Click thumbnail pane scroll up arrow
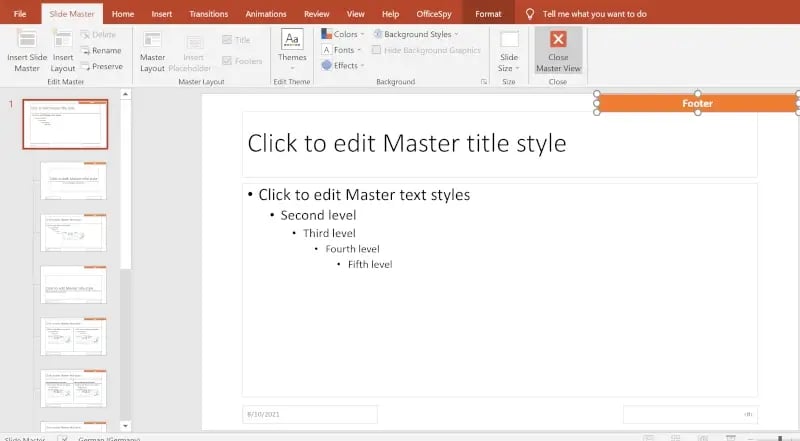The image size is (800, 441). (x=126, y=94)
